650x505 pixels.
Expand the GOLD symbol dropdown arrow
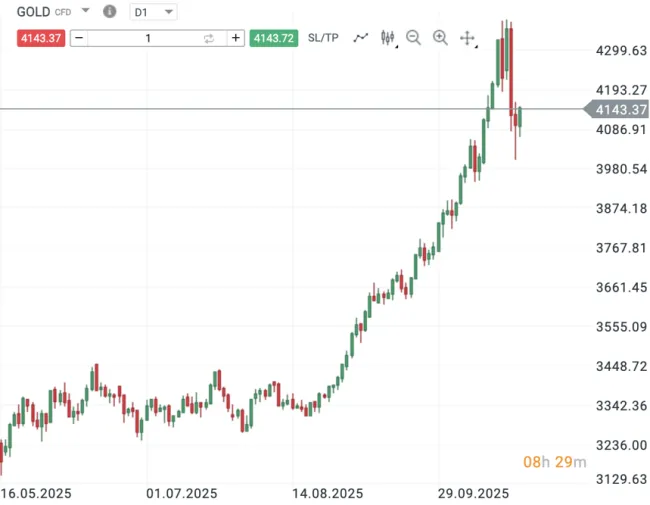[x=85, y=12]
